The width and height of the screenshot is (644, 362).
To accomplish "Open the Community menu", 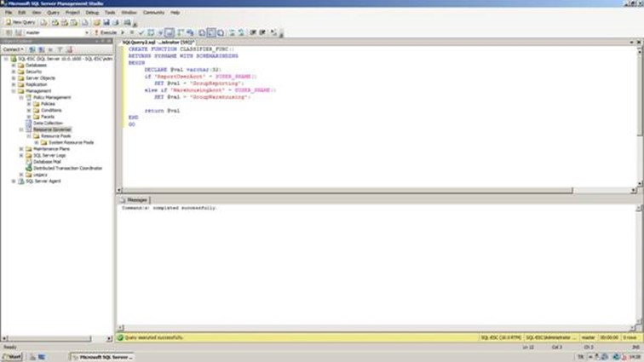I will pos(153,12).
